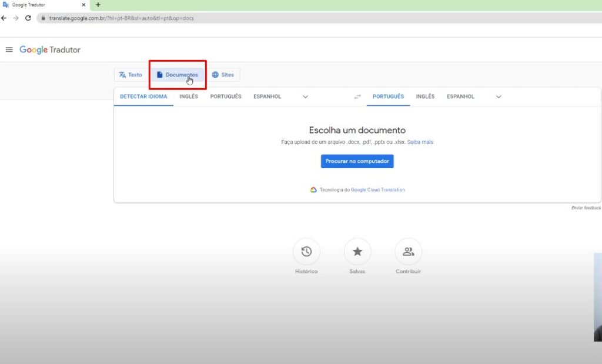Switch source language to Inglês
602x364 pixels.
pos(189,96)
